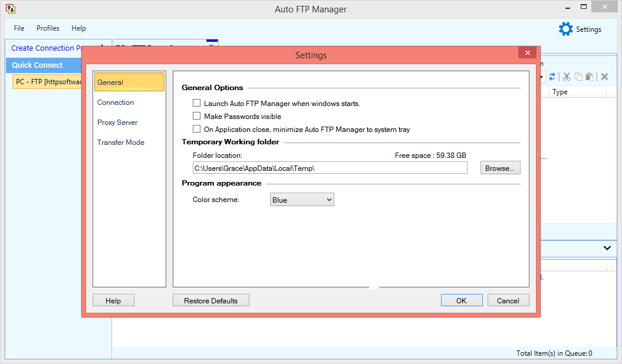622x364 pixels.
Task: Confirm settings with OK
Action: pos(462,300)
